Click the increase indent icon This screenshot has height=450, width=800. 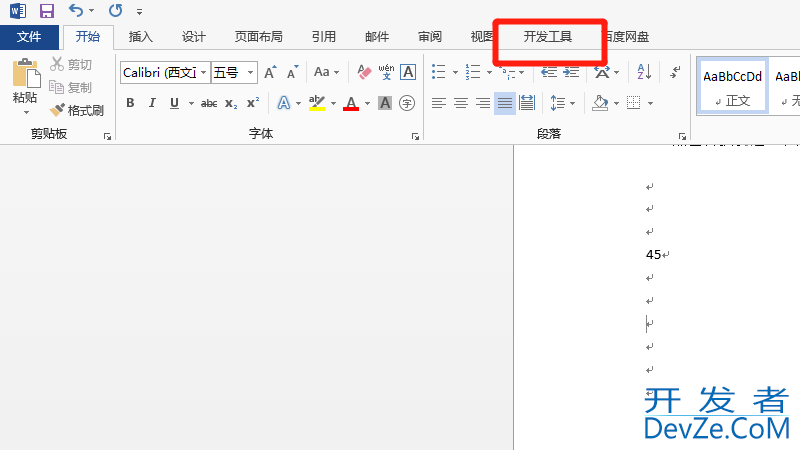pos(571,72)
